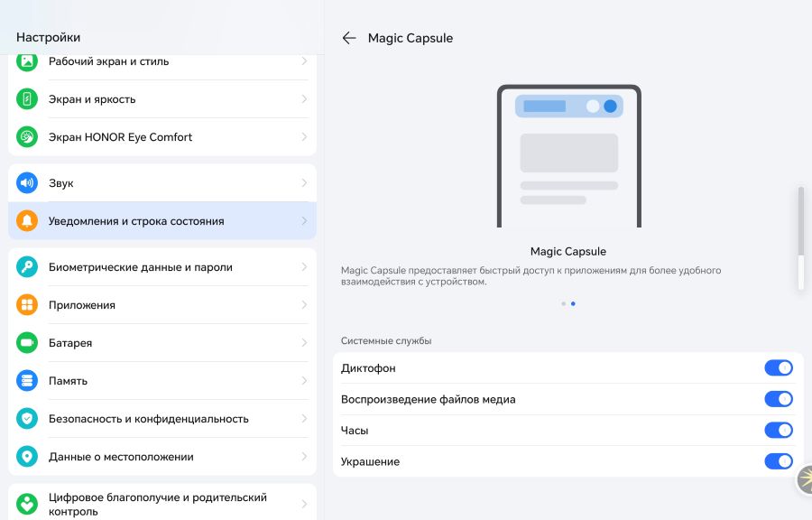Tap the green display and brightness icon
812x520 pixels.
tap(27, 99)
